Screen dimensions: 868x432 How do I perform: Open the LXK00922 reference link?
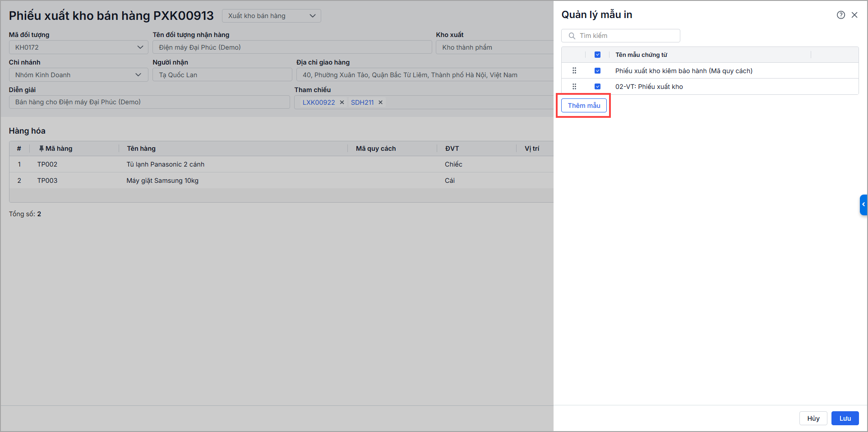point(319,102)
